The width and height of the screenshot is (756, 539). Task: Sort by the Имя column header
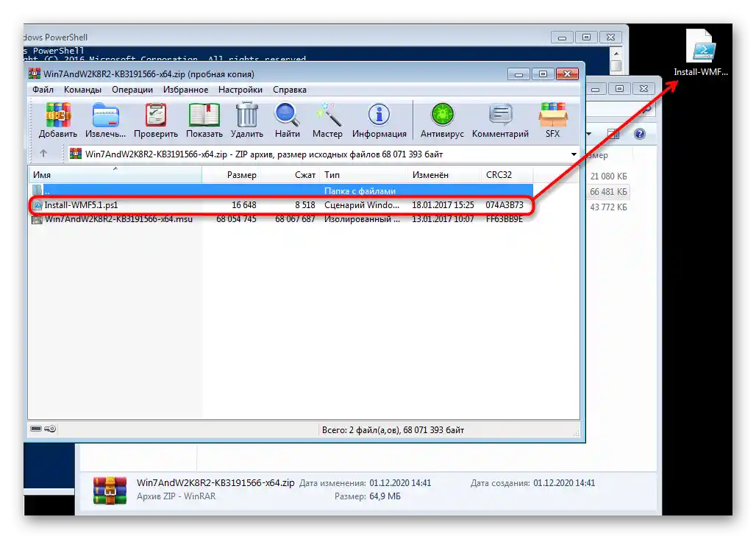click(x=115, y=175)
